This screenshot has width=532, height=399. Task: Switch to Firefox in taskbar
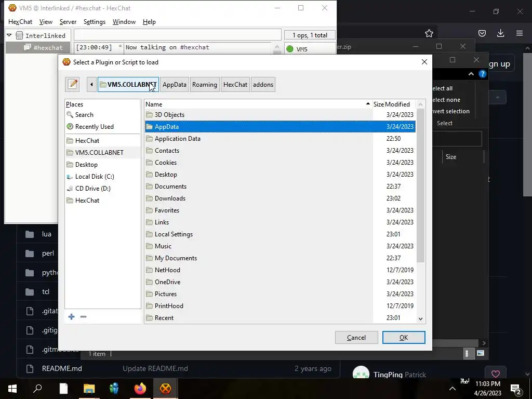pyautogui.click(x=140, y=389)
